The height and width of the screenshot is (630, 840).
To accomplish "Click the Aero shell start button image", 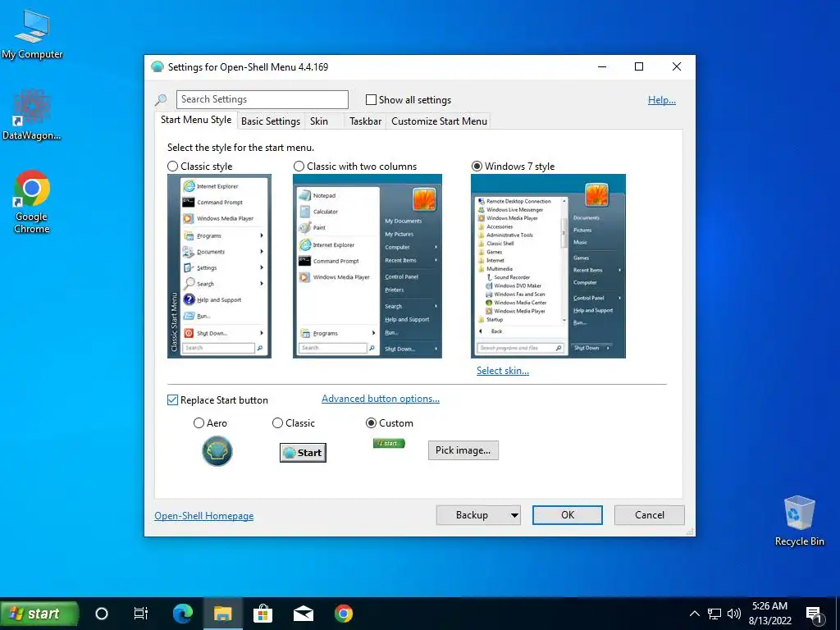I will point(217,451).
